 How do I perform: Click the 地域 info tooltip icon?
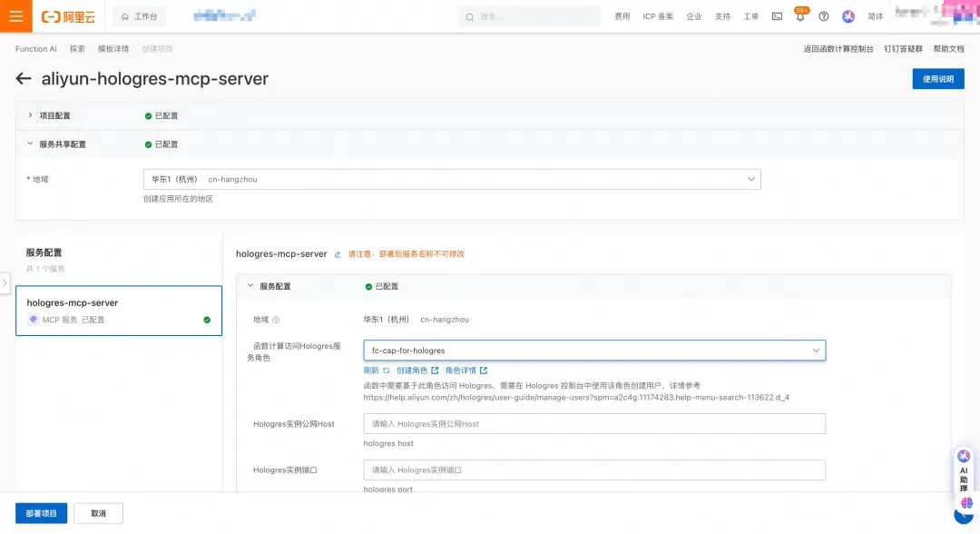point(276,321)
